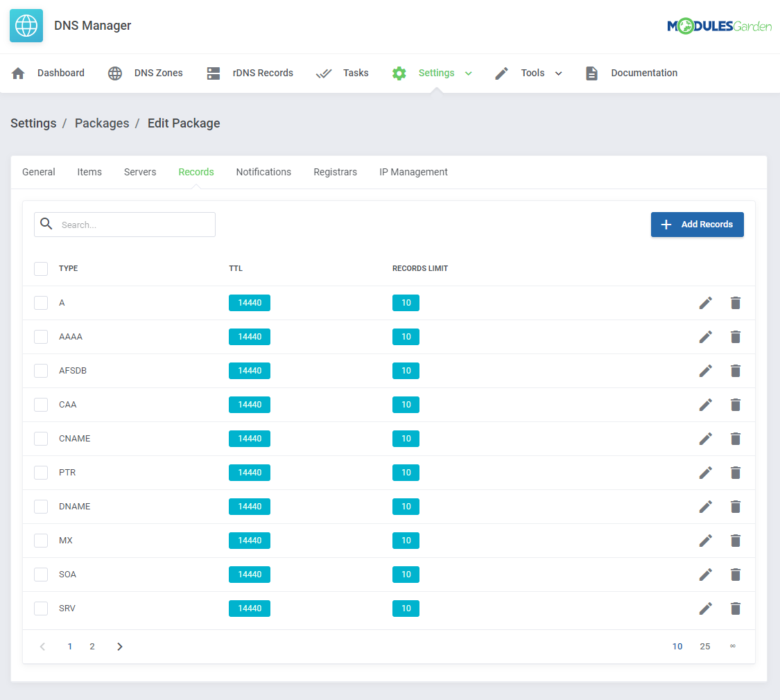
Task: Toggle the select-all checkbox in table header
Action: tap(41, 268)
